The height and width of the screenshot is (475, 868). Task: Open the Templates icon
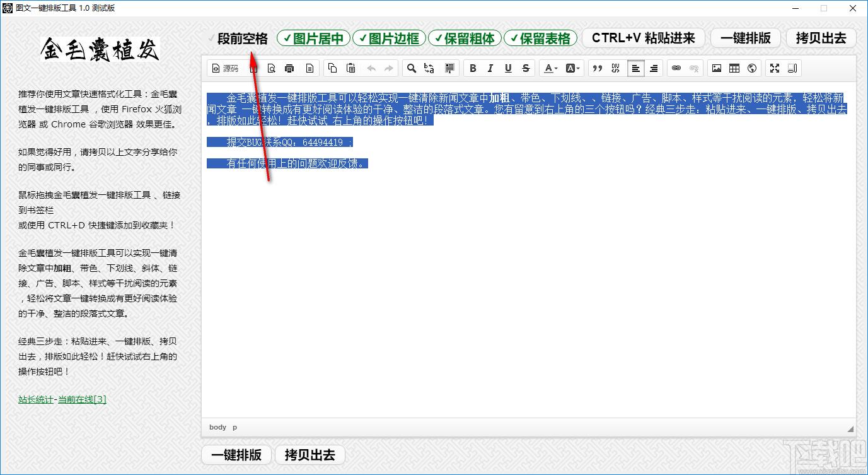310,68
